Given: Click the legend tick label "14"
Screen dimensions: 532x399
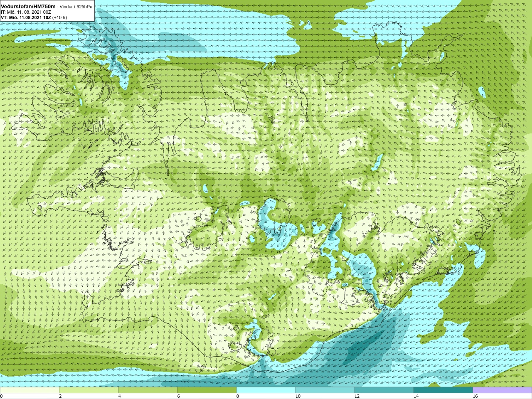Looking at the screenshot, I should pos(416,396).
